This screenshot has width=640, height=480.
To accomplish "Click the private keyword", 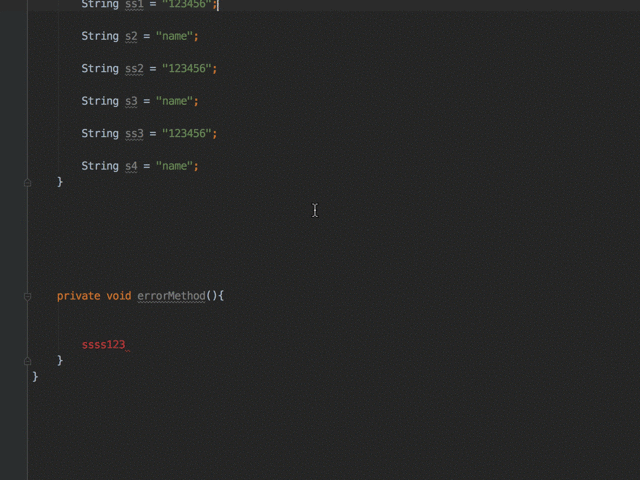I will point(79,296).
